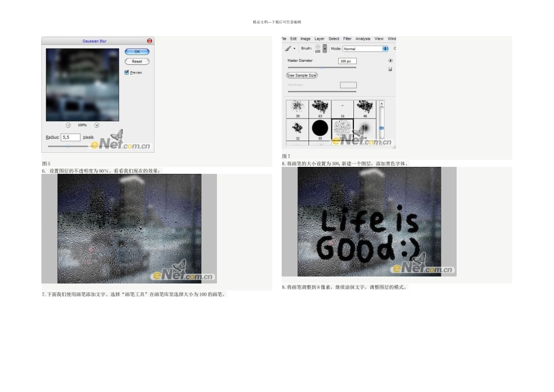Click the Use Sample Size button
This screenshot has width=554, height=392.
click(301, 75)
